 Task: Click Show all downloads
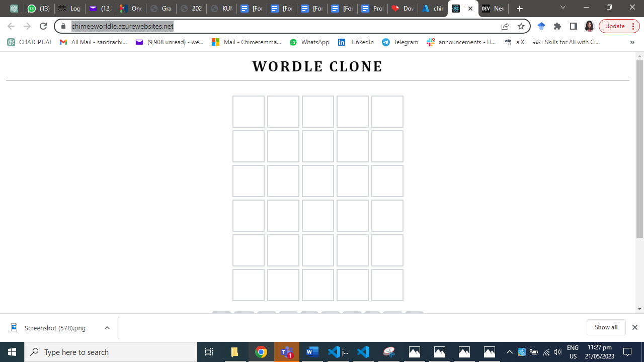[x=606, y=327]
